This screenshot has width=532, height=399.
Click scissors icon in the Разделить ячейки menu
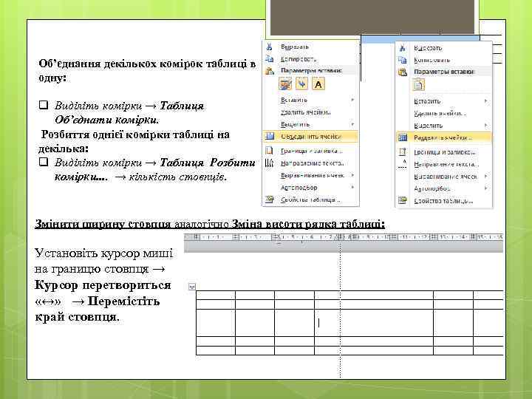coord(403,48)
